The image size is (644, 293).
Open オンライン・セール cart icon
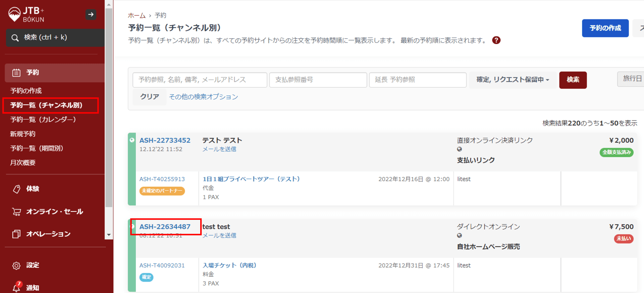pos(16,211)
